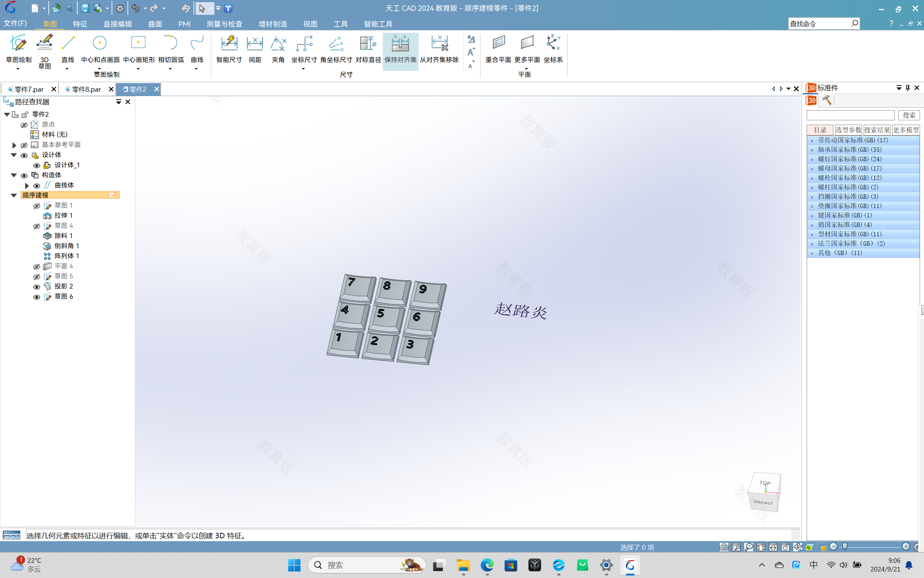Select the 拉伸 1 feature
Image resolution: width=924 pixels, height=578 pixels.
click(x=64, y=216)
